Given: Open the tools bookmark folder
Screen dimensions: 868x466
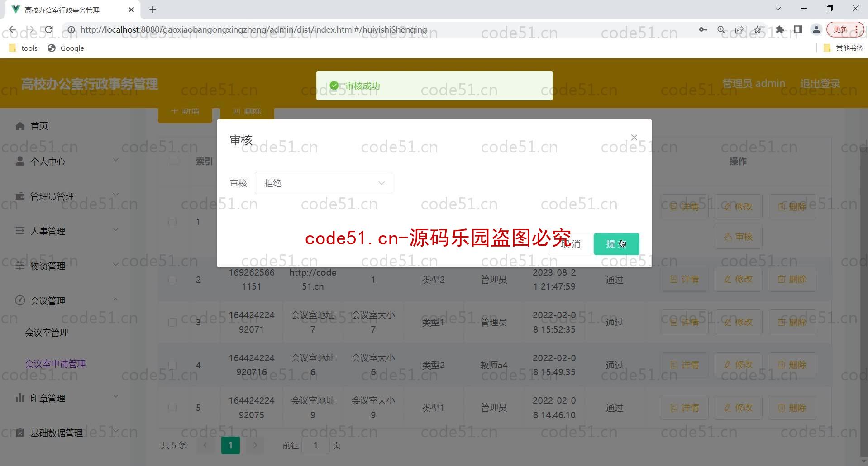Looking at the screenshot, I should [24, 48].
